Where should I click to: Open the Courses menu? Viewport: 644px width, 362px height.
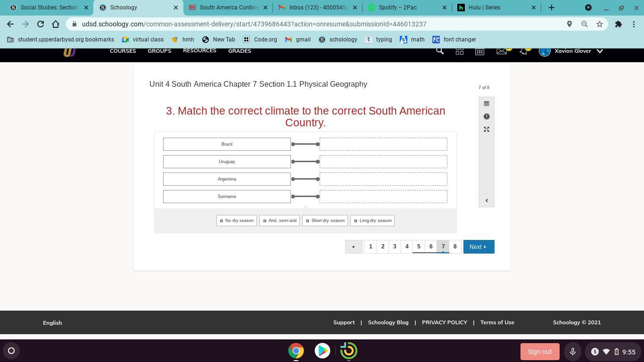pos(123,51)
